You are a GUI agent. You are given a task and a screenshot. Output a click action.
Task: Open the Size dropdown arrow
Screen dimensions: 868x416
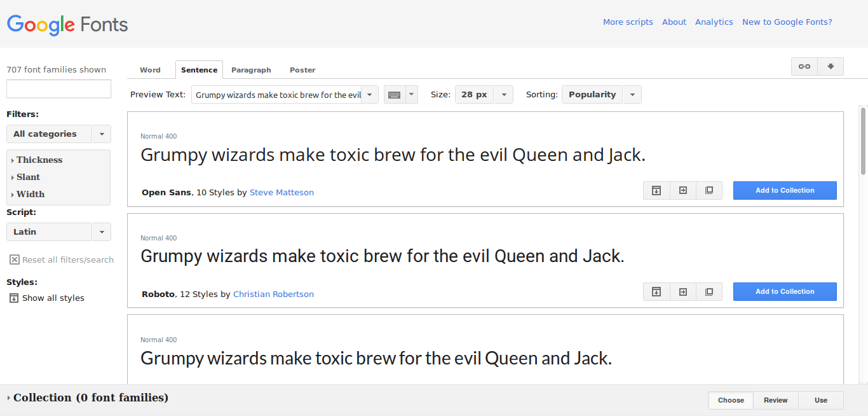(x=503, y=95)
